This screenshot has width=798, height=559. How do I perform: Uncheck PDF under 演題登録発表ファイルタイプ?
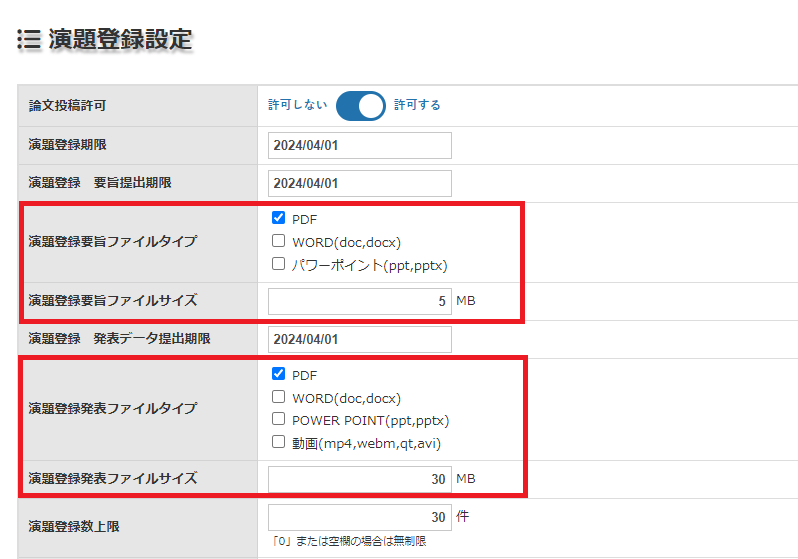[x=279, y=374]
